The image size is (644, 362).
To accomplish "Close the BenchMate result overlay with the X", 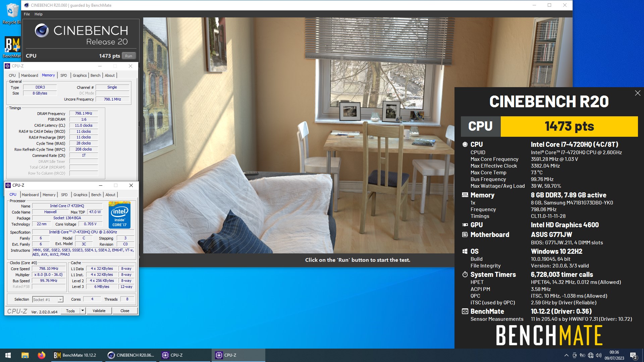I will (x=638, y=93).
